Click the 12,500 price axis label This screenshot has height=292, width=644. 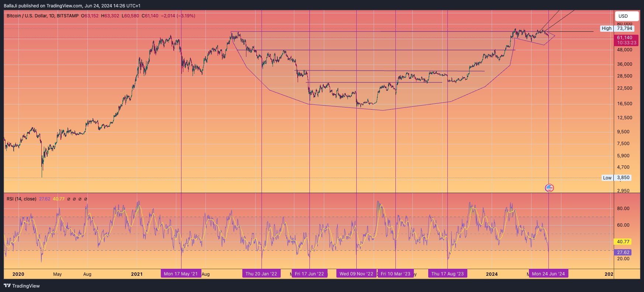[x=625, y=118]
